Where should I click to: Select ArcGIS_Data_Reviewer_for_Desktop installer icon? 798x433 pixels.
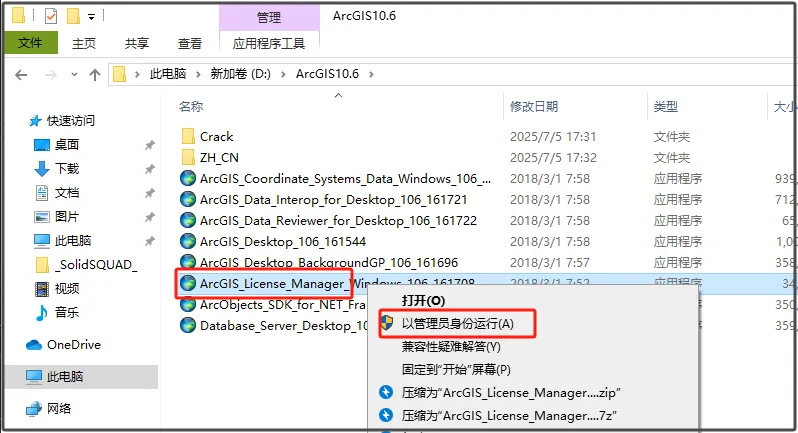[x=188, y=220]
